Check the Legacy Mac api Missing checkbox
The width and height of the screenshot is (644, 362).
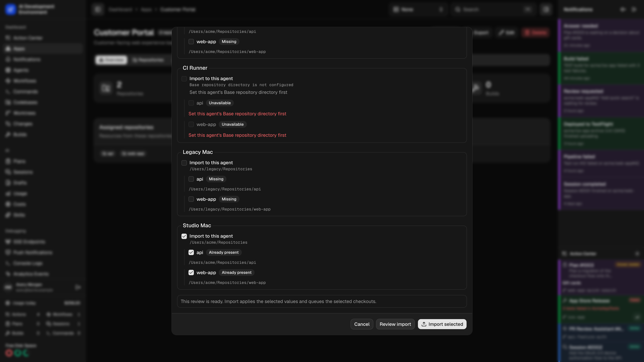pos(191,179)
